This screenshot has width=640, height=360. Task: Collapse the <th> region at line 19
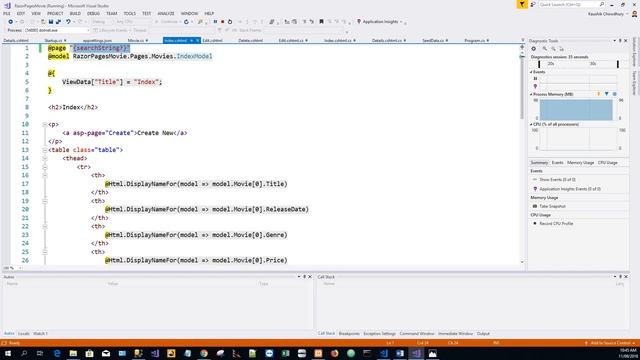coord(44,201)
